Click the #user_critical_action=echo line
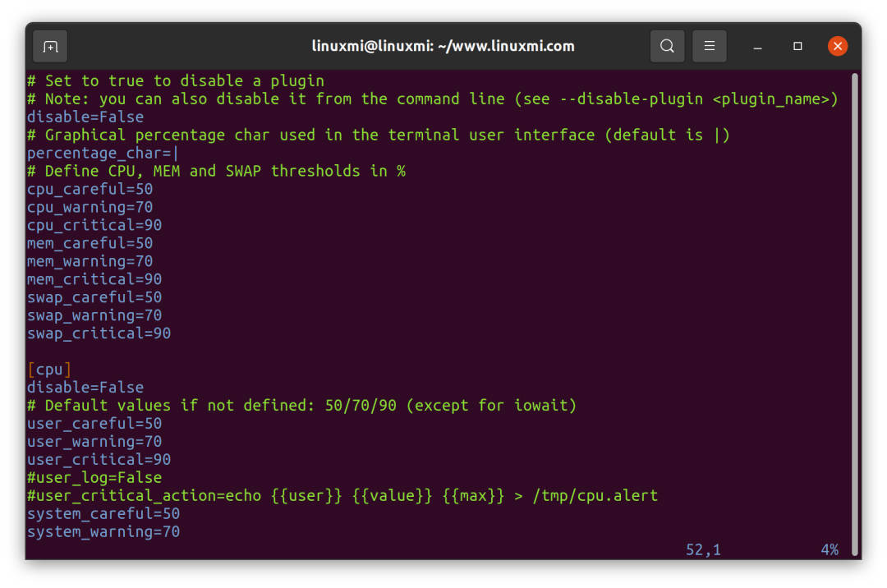Image resolution: width=887 pixels, height=588 pixels. coord(342,496)
